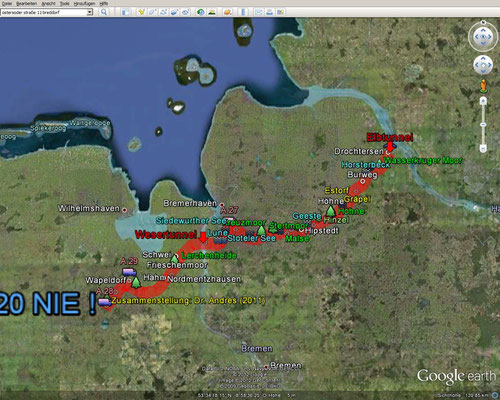Click the Stoteler See label
Viewport: 500px width, 400px height.
pyautogui.click(x=252, y=238)
